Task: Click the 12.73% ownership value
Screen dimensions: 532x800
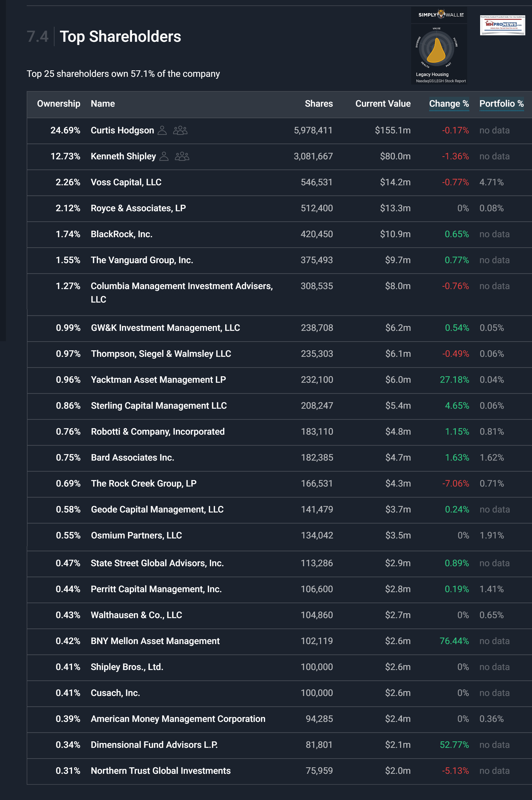Action: tap(65, 156)
